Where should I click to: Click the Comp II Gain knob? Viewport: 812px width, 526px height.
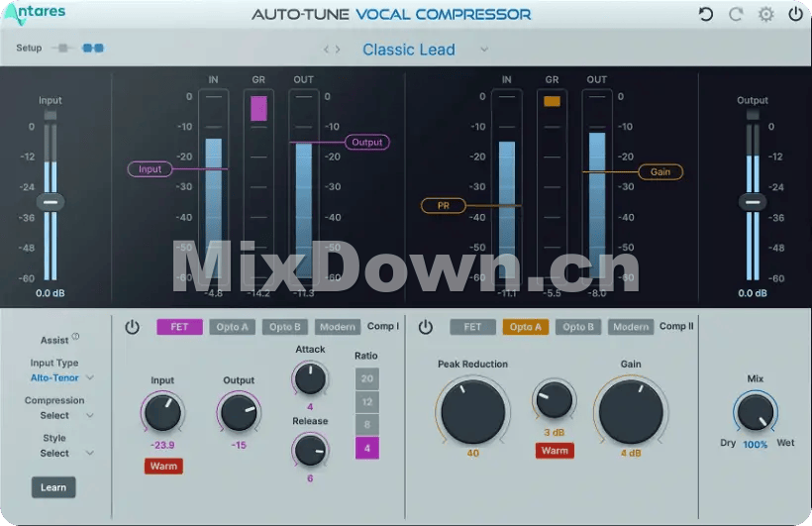point(631,412)
